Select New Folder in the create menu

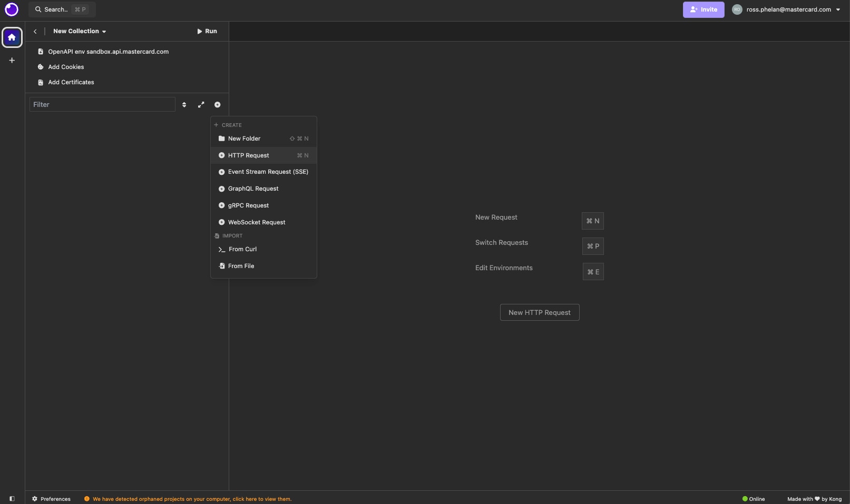[244, 139]
